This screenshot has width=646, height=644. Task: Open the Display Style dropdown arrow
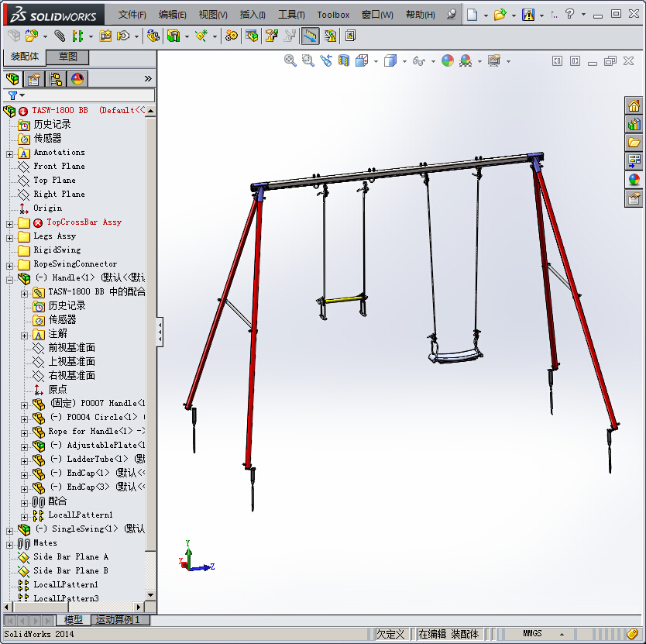pyautogui.click(x=404, y=61)
